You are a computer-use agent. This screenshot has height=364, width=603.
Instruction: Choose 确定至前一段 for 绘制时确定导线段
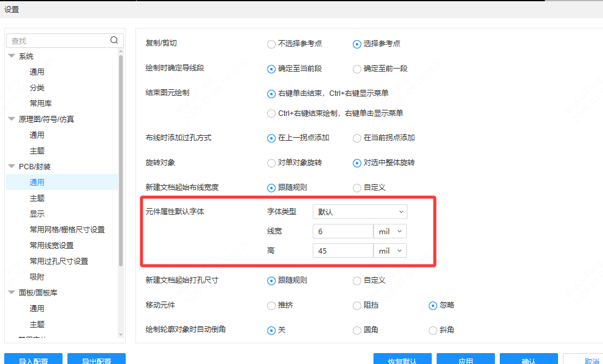pos(357,69)
